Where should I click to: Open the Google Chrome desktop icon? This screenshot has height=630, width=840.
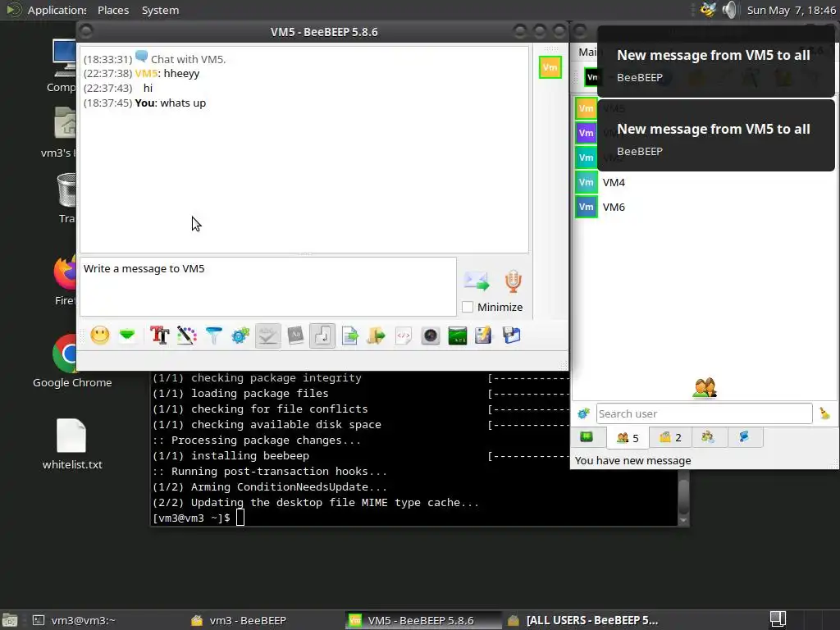tap(72, 362)
